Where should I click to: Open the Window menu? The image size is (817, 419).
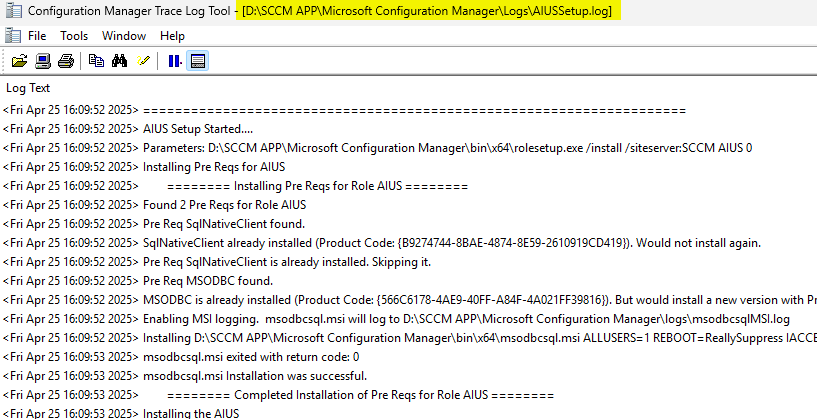pyautogui.click(x=123, y=35)
